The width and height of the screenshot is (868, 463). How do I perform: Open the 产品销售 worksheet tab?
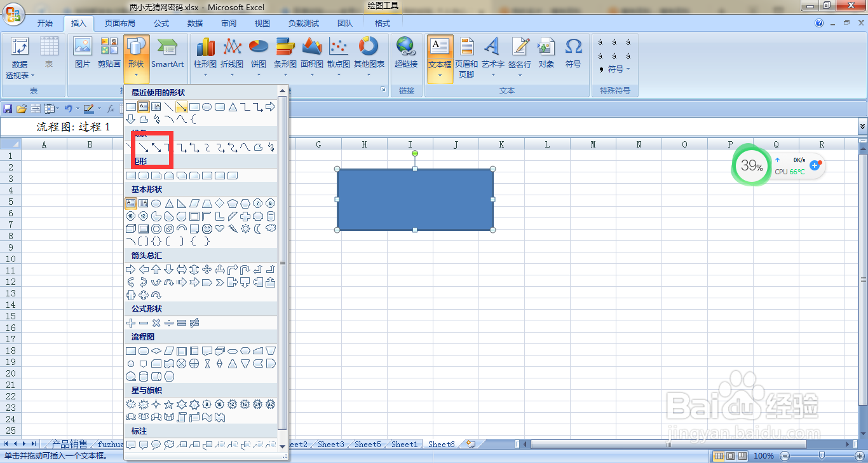coord(69,445)
